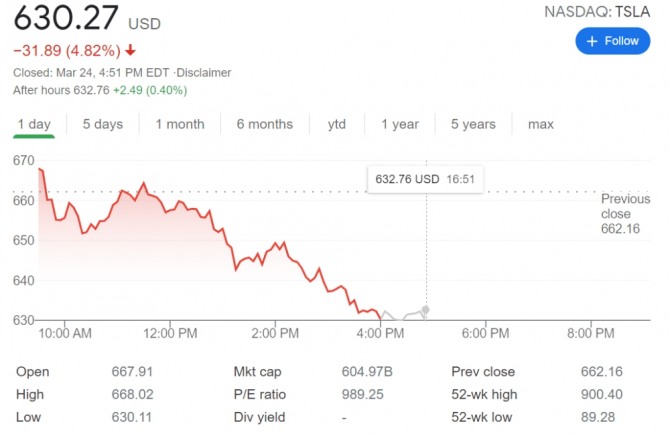
Task: Click the Mkt cap value 604.97B
Action: 367,372
